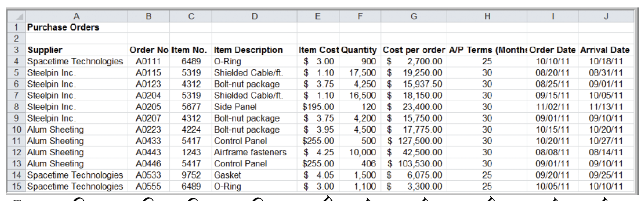The image size is (644, 201).
Task: Select column B header
Action: pos(149,16)
